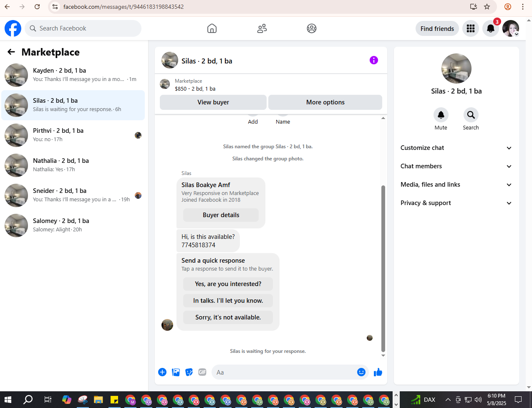Click the Mute bell icon
This screenshot has height=408, width=532.
[441, 115]
